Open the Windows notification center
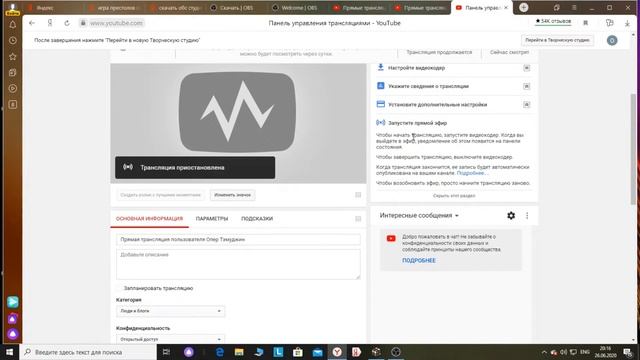 [x=628, y=352]
